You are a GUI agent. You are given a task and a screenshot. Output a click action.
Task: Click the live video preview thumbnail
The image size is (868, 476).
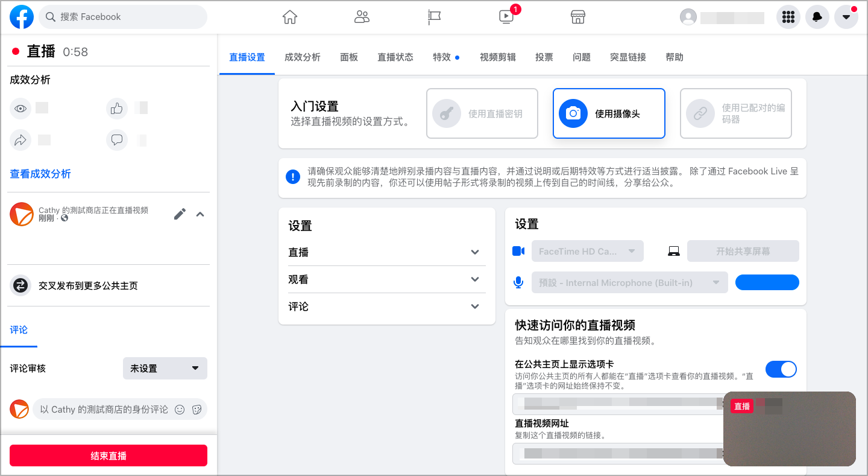click(x=790, y=429)
